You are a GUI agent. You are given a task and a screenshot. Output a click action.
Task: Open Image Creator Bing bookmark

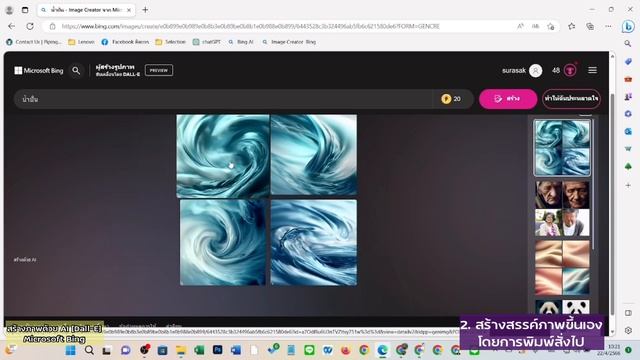pos(289,42)
